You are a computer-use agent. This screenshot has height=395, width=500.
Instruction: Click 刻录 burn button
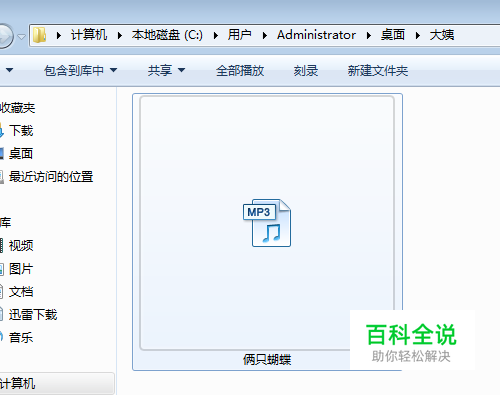click(306, 70)
